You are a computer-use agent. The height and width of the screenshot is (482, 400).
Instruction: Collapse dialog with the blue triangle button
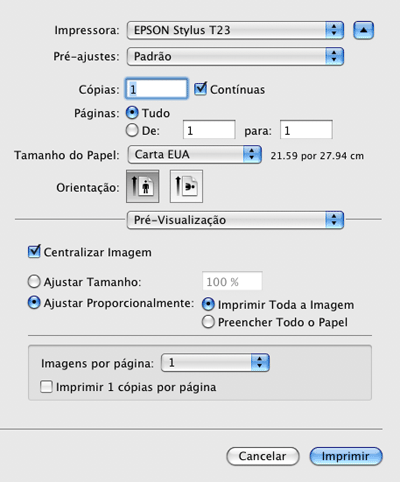pos(363,30)
